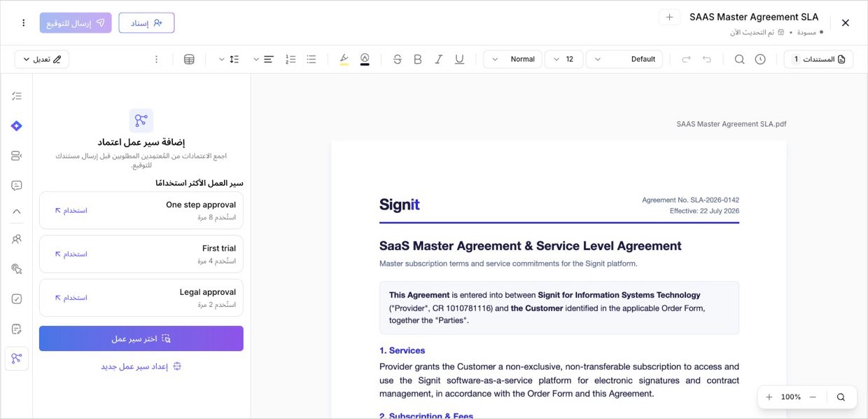The height and width of the screenshot is (419, 868).
Task: Open the Default font dropdown
Action: (624, 60)
